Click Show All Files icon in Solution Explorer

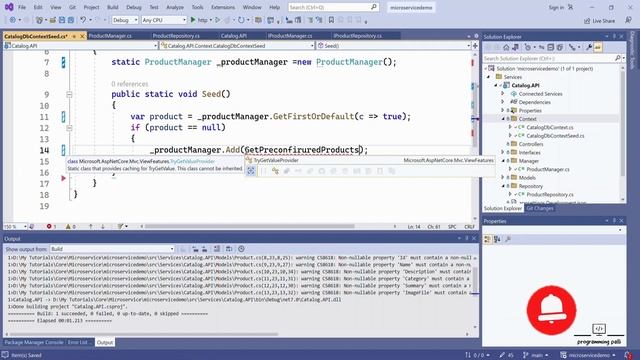(560, 48)
